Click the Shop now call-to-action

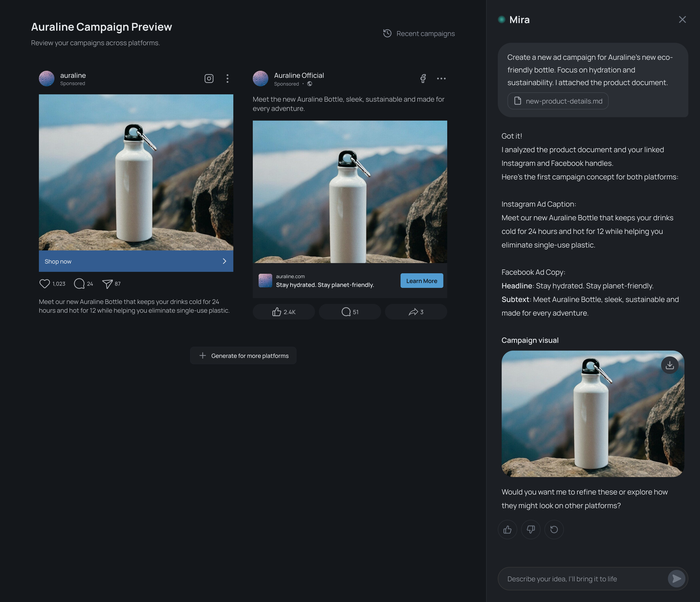click(x=58, y=261)
